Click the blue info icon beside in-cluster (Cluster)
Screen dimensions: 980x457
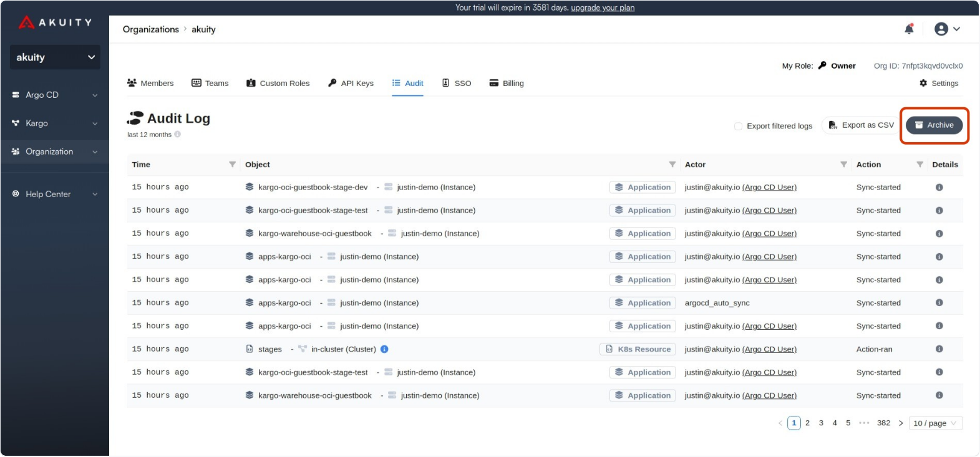tap(384, 349)
